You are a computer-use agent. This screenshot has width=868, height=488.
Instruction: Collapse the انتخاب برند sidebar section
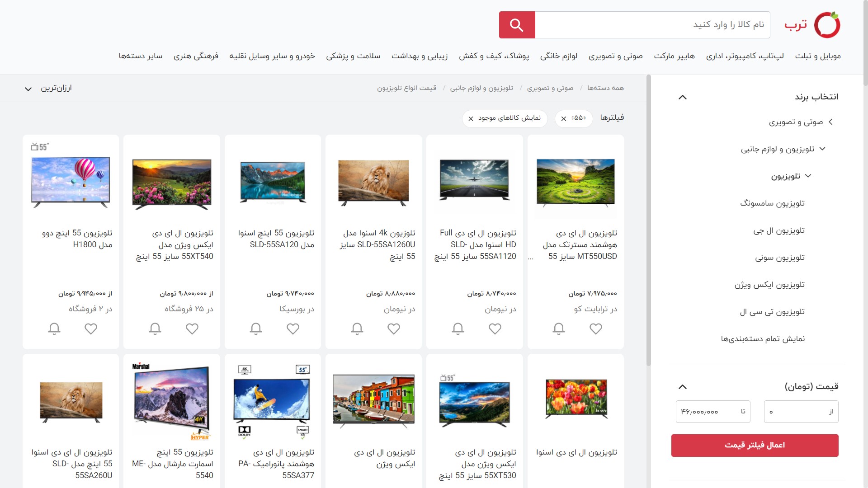pyautogui.click(x=683, y=97)
